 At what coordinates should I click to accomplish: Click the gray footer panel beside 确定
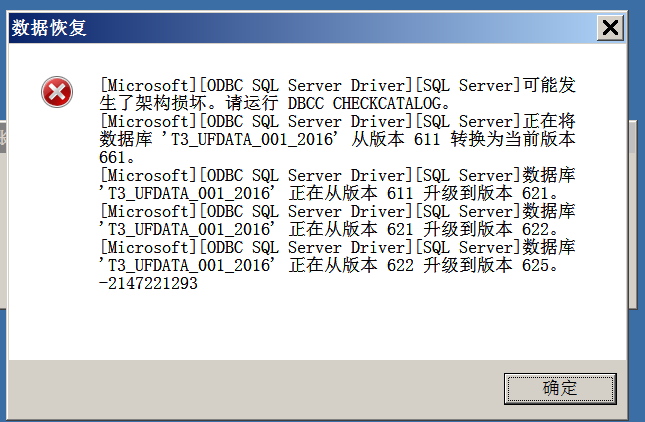click(255, 389)
